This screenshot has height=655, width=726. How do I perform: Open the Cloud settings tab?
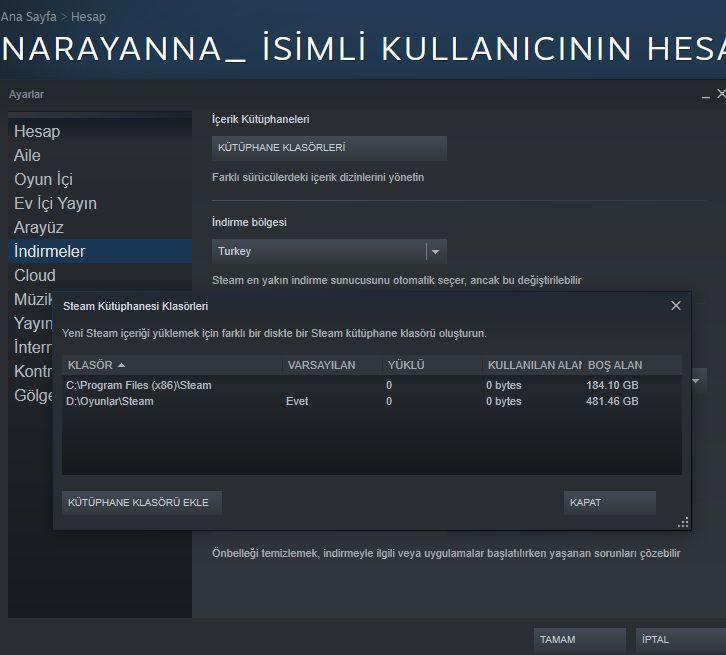pos(100,275)
